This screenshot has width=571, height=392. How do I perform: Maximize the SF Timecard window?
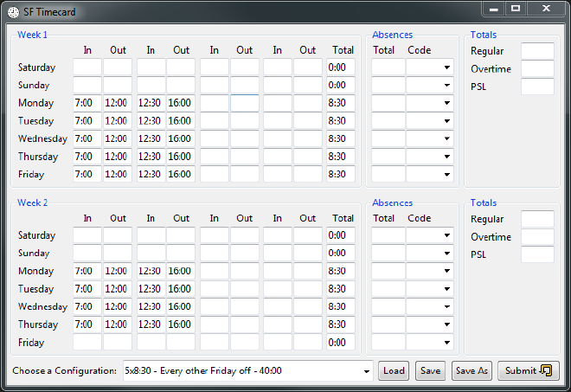point(516,9)
